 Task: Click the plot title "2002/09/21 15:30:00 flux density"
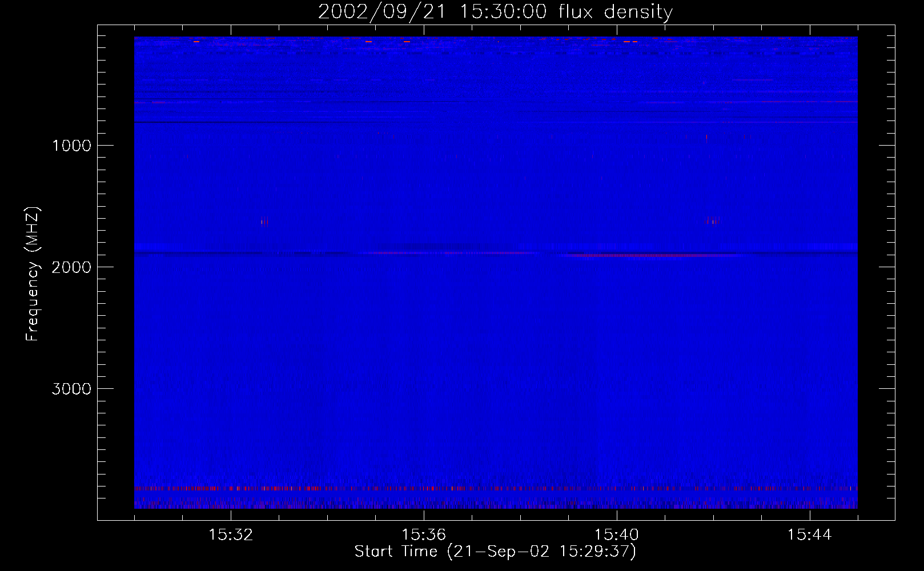click(x=495, y=12)
